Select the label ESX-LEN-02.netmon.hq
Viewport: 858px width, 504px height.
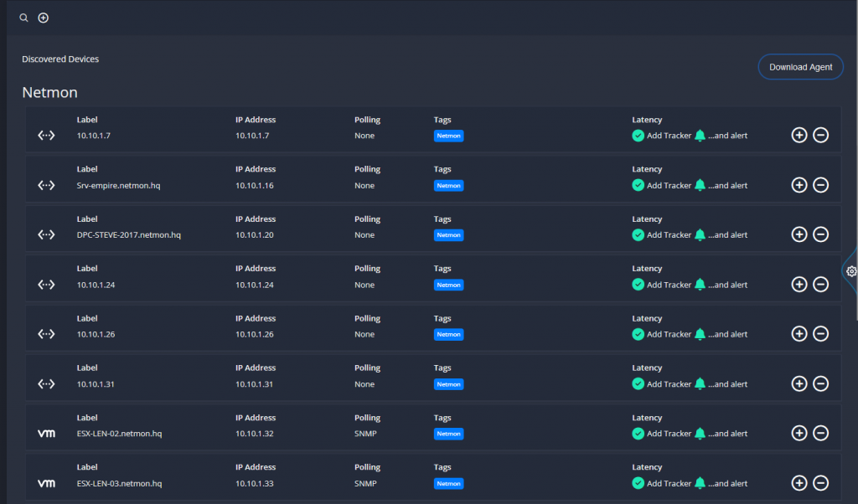tap(119, 434)
